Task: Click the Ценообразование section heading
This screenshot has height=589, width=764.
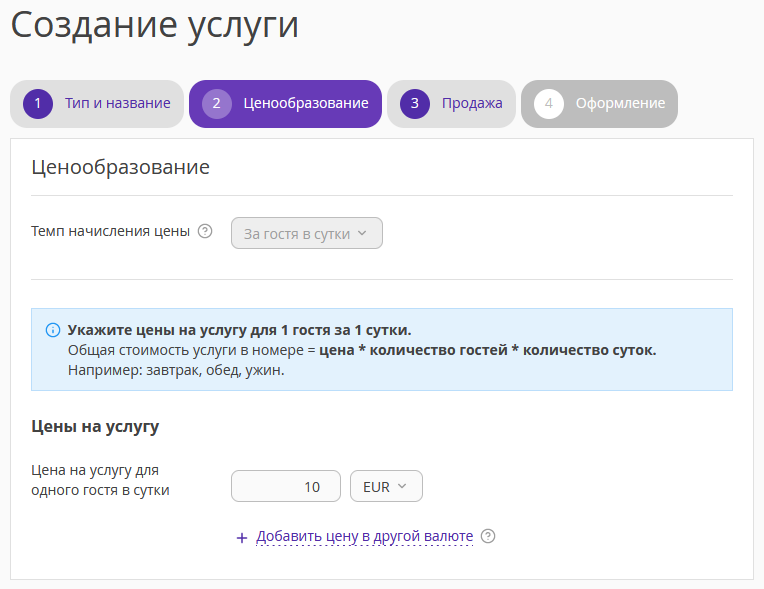Action: 120,167
